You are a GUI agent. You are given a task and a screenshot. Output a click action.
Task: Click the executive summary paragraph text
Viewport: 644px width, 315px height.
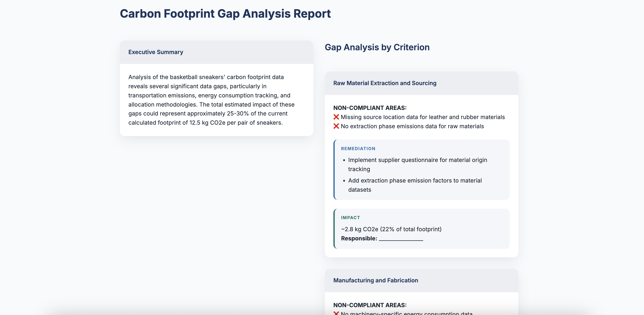(x=211, y=100)
